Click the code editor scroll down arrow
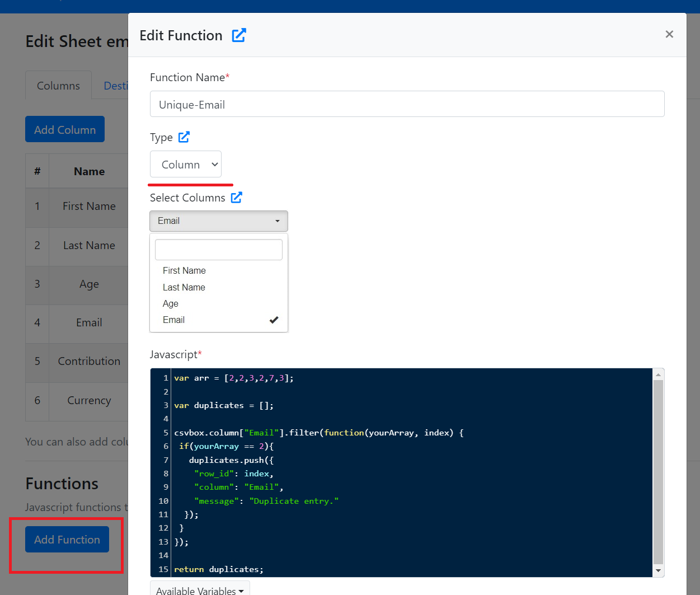 (659, 570)
